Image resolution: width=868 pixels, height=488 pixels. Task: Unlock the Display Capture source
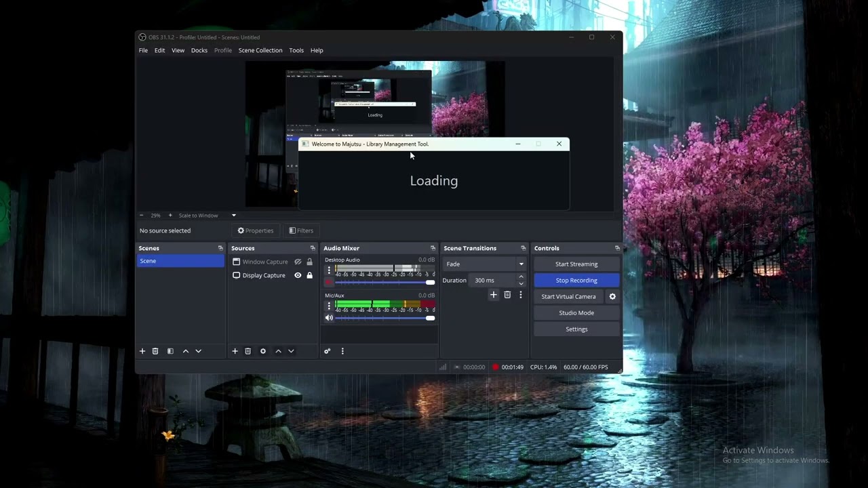[x=309, y=275]
